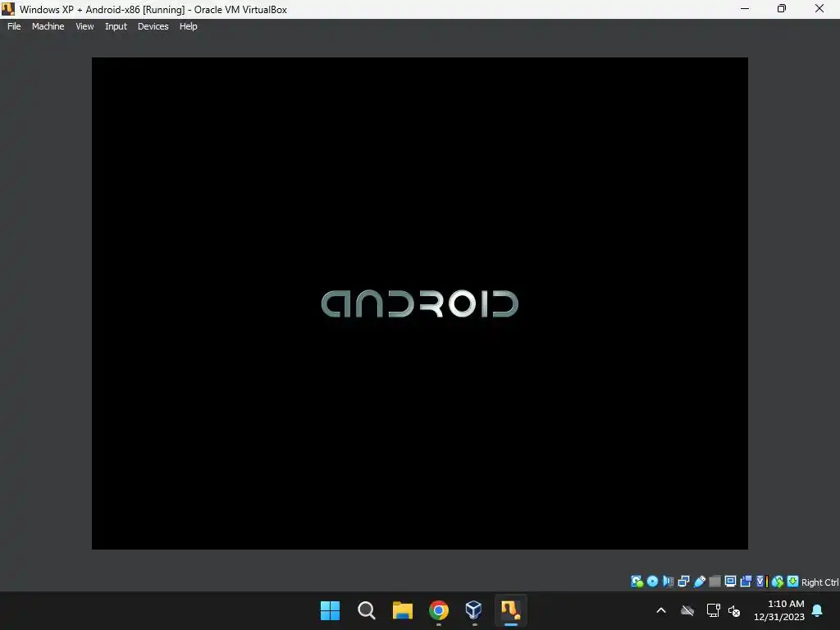Open VirtualBox Manager from taskbar
840x630 pixels.
[x=474, y=610]
